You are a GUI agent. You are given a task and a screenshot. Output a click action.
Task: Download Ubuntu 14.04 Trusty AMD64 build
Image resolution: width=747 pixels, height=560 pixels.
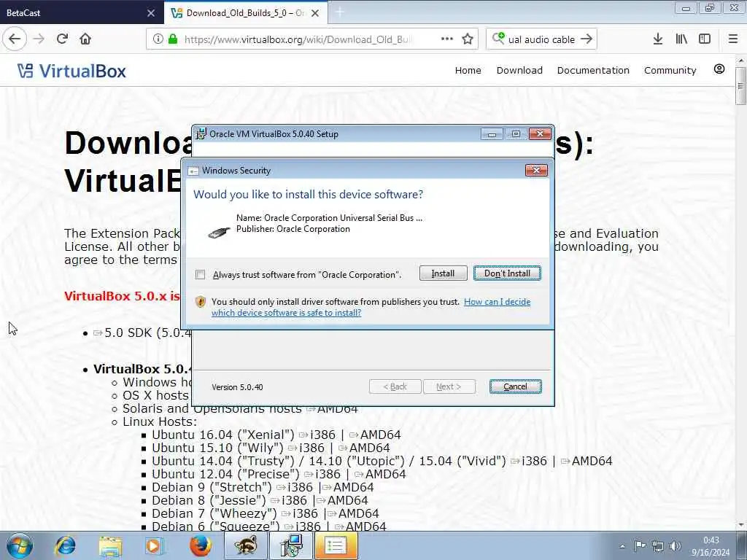pyautogui.click(x=587, y=461)
